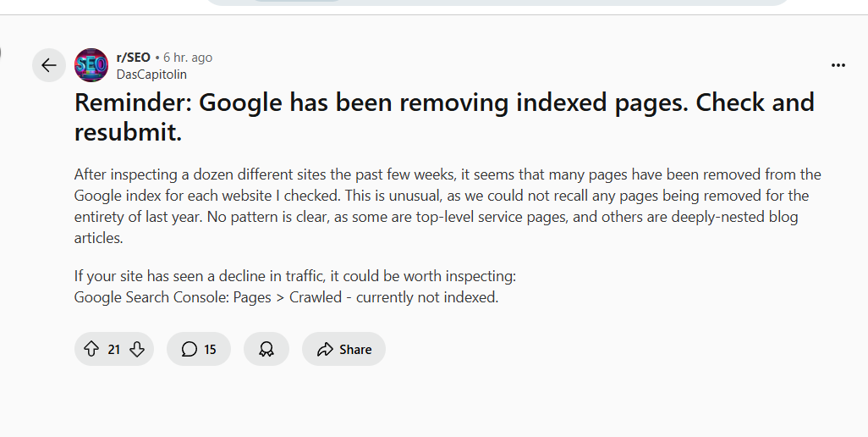The image size is (868, 437).
Task: Give an award with the award icon
Action: 266,349
